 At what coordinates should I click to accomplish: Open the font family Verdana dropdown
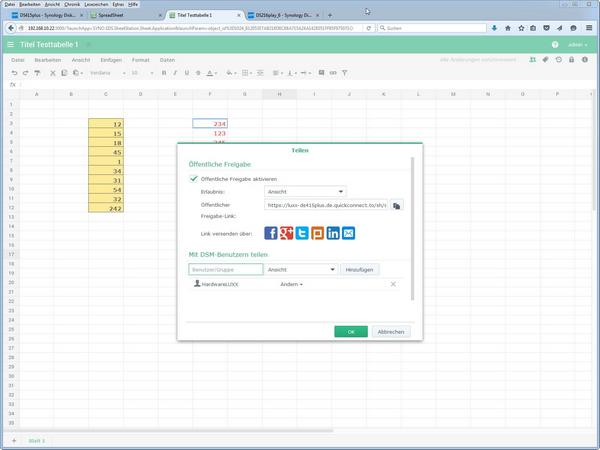click(x=108, y=73)
